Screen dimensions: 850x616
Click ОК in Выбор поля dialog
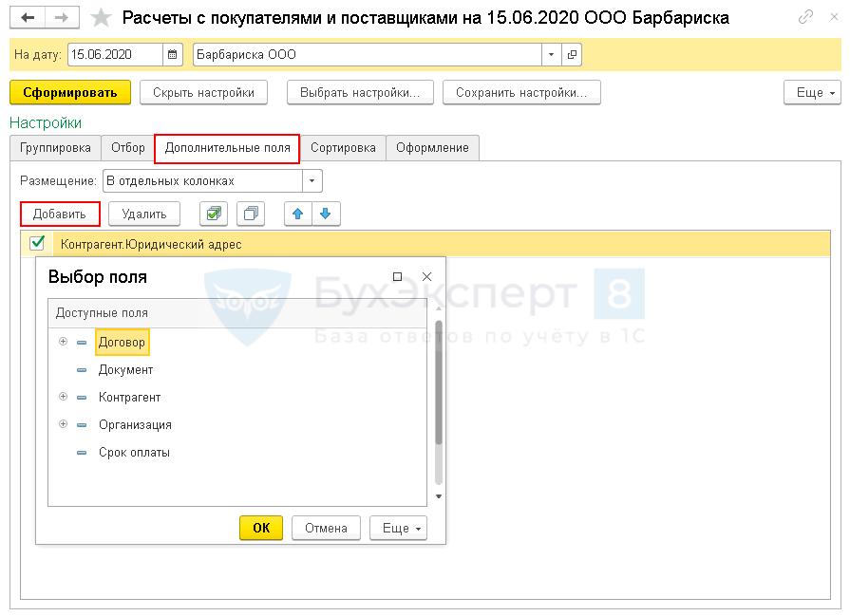click(261, 529)
